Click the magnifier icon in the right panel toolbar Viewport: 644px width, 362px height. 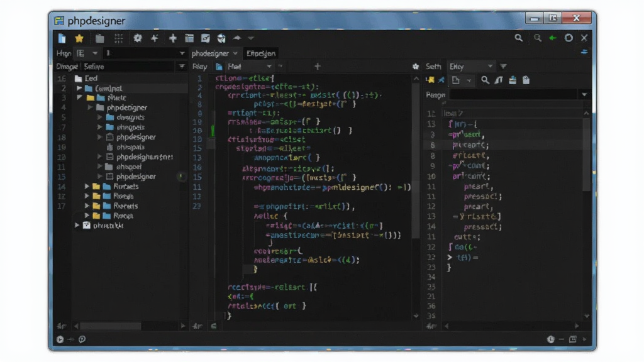485,80
